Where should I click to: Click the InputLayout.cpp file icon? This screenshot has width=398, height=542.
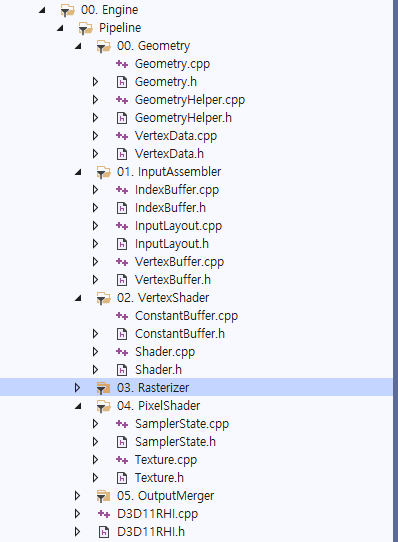(x=122, y=226)
